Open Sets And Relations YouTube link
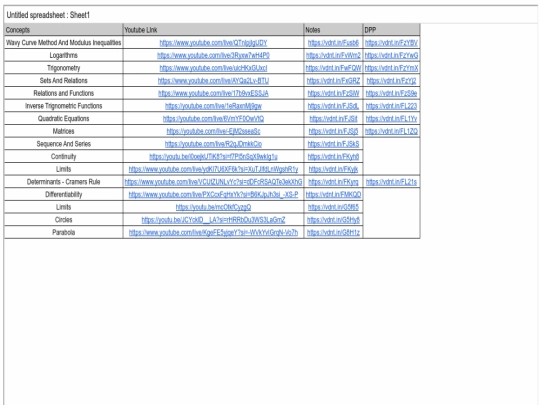540x405 pixels. pos(213,81)
